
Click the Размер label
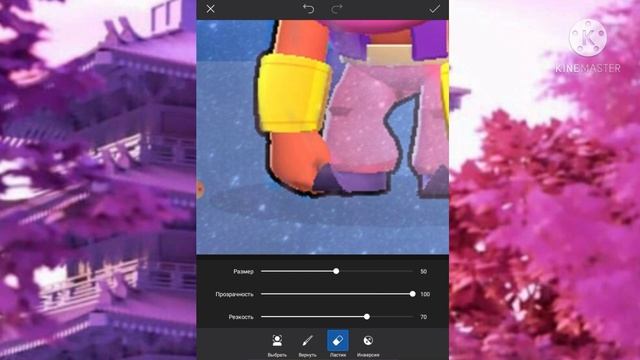click(243, 271)
